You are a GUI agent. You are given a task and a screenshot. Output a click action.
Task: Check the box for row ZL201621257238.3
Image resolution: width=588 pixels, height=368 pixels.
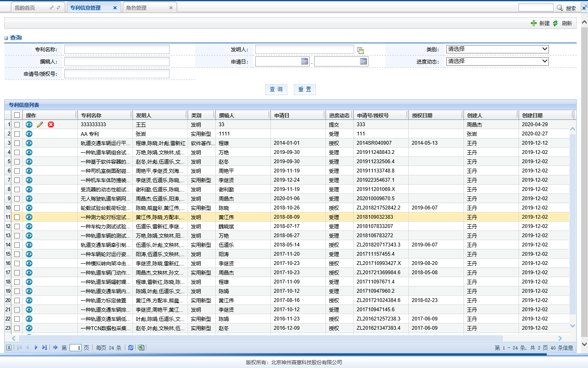click(x=17, y=319)
